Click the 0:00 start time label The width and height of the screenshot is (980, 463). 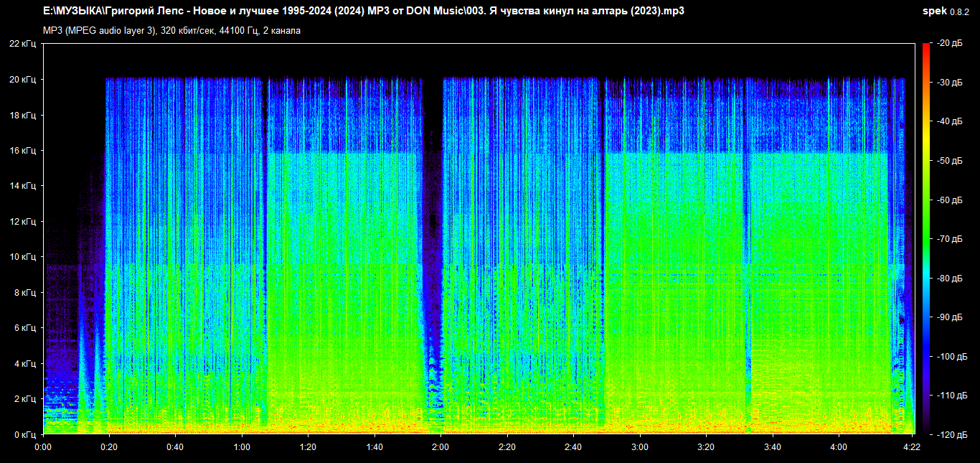point(43,446)
